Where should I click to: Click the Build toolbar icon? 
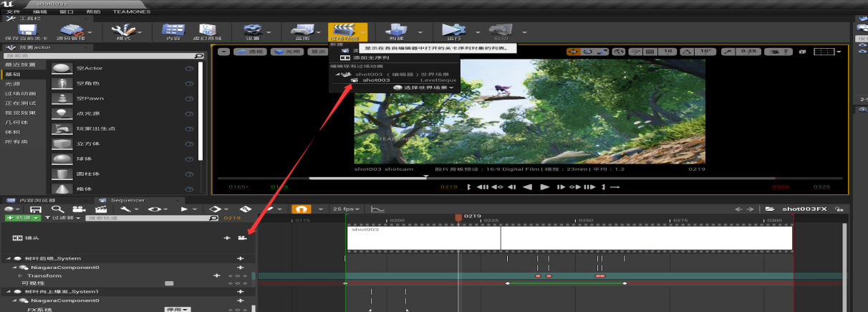(x=396, y=30)
